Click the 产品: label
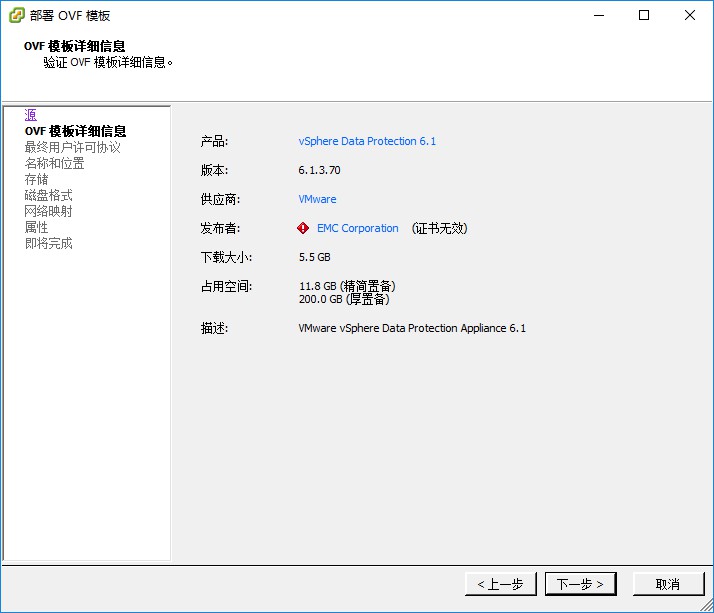The image size is (714, 613). tap(214, 141)
